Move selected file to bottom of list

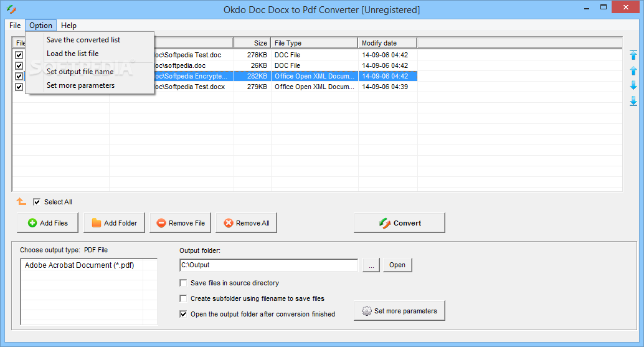click(633, 101)
